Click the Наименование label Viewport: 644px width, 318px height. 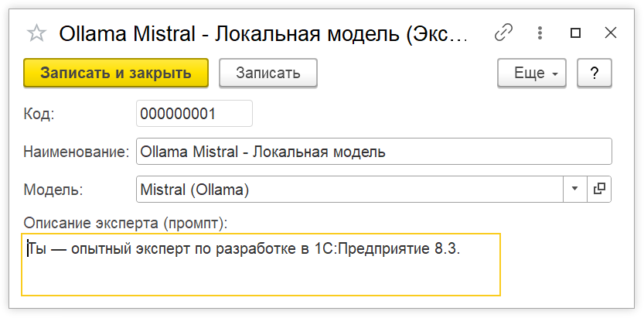pos(76,152)
